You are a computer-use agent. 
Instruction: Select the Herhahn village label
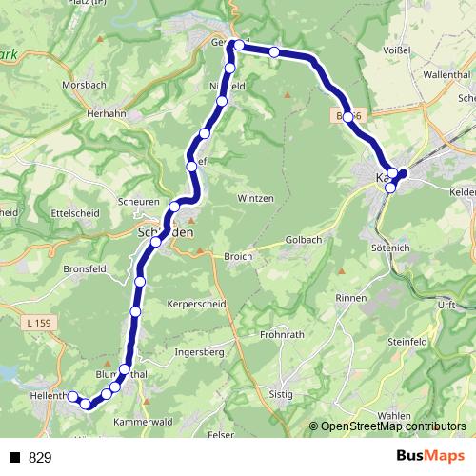[107, 113]
